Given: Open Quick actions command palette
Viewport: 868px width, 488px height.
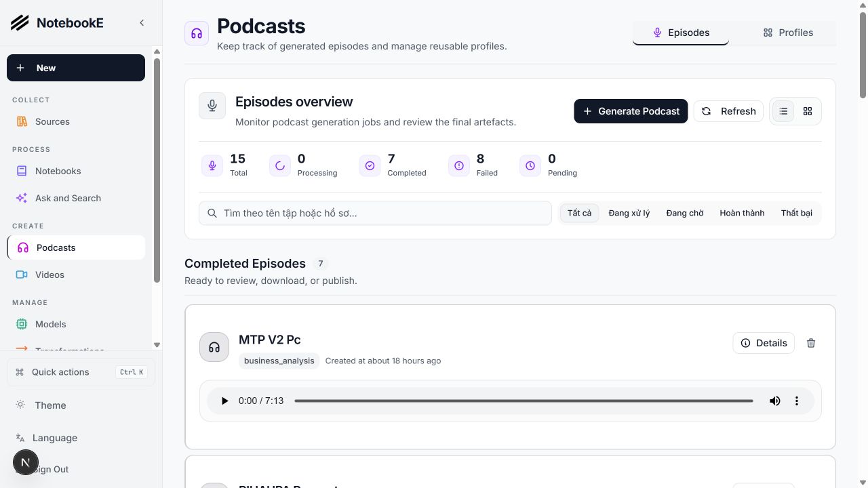Looking at the screenshot, I should [81, 372].
